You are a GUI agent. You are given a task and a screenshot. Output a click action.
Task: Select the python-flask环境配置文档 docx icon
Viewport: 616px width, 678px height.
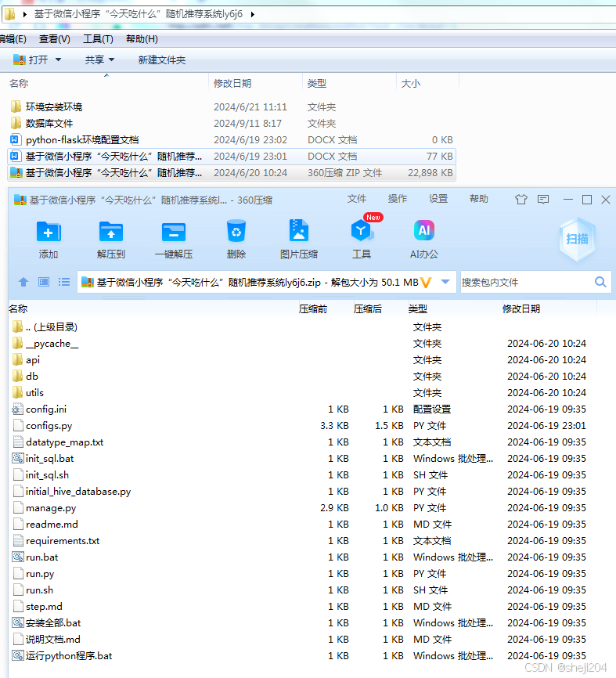coord(15,139)
